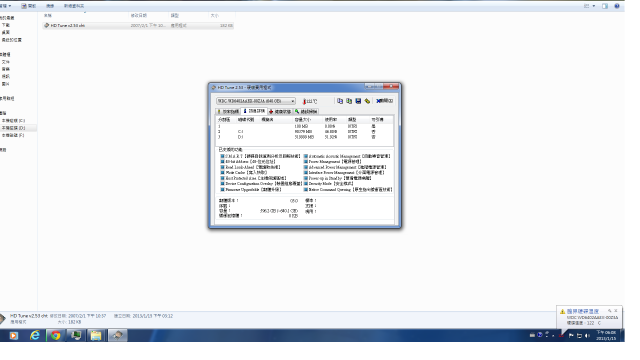The height and width of the screenshot is (360, 640).
Task: Open Internet Explorer from taskbar
Action: (x=35, y=336)
